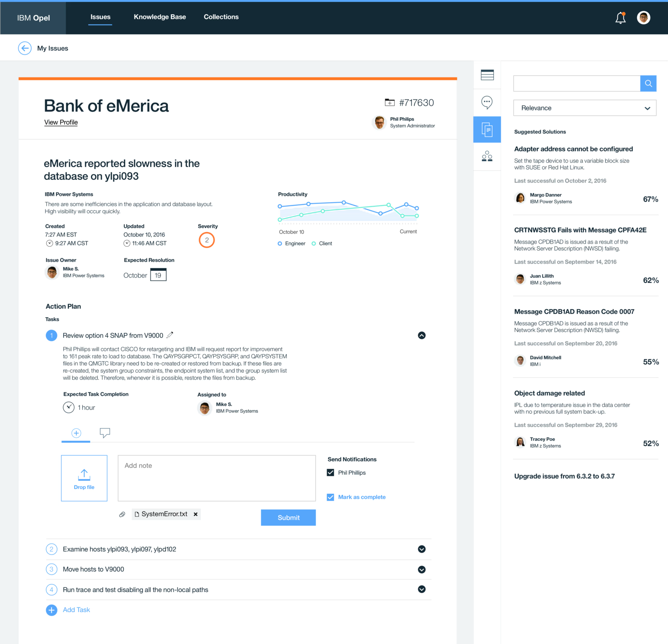Open CRTNWSSTG Fails with Message CPFA42E
This screenshot has width=668, height=644.
580,230
